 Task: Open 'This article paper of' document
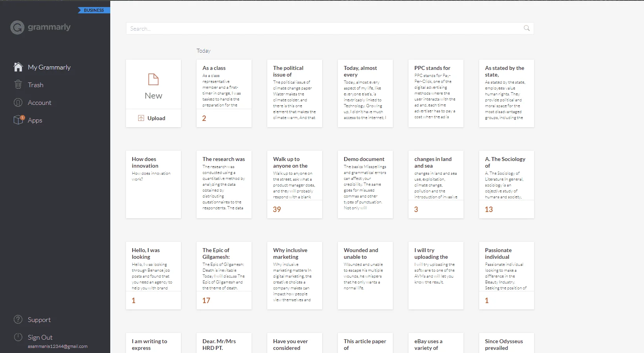[365, 343]
